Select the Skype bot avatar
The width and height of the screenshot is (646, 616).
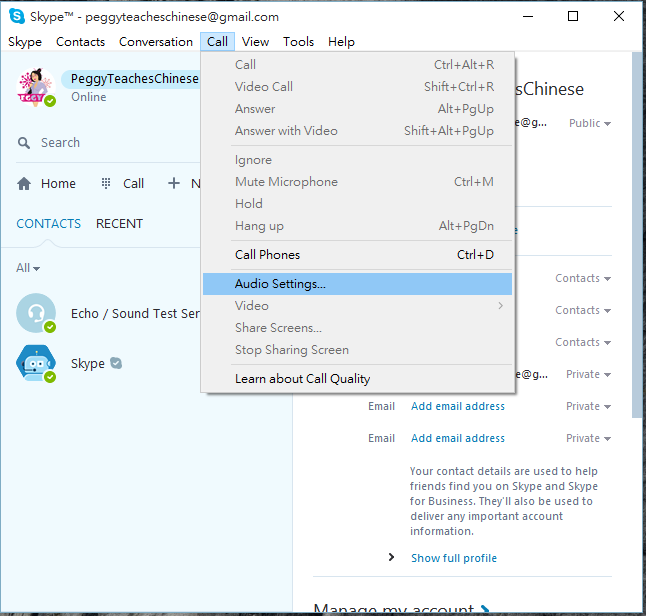pyautogui.click(x=36, y=363)
